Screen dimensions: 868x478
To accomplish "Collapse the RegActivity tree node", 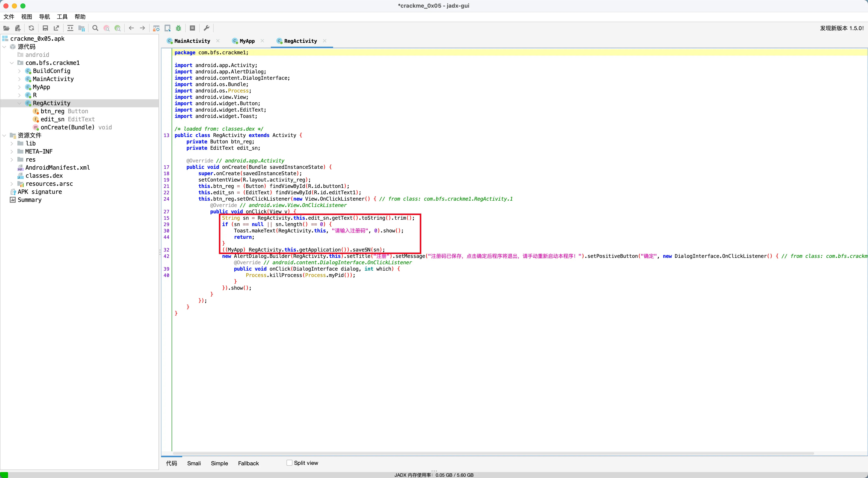I will (19, 103).
